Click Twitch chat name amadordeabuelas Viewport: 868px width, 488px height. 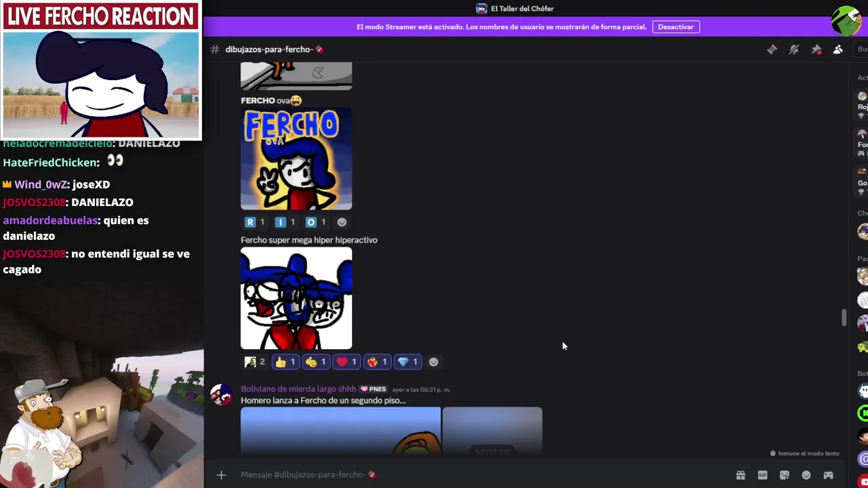tap(50, 220)
